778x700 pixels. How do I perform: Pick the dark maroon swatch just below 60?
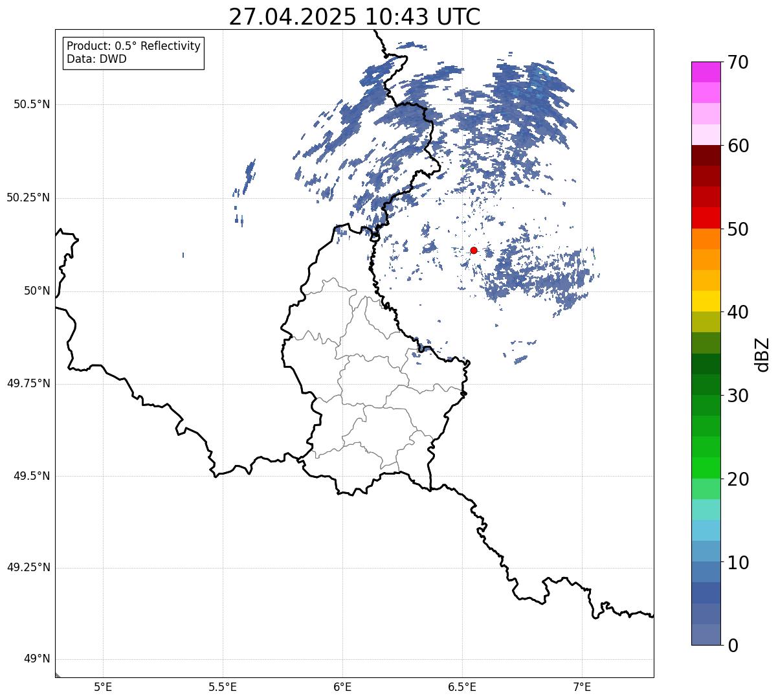[x=706, y=155]
